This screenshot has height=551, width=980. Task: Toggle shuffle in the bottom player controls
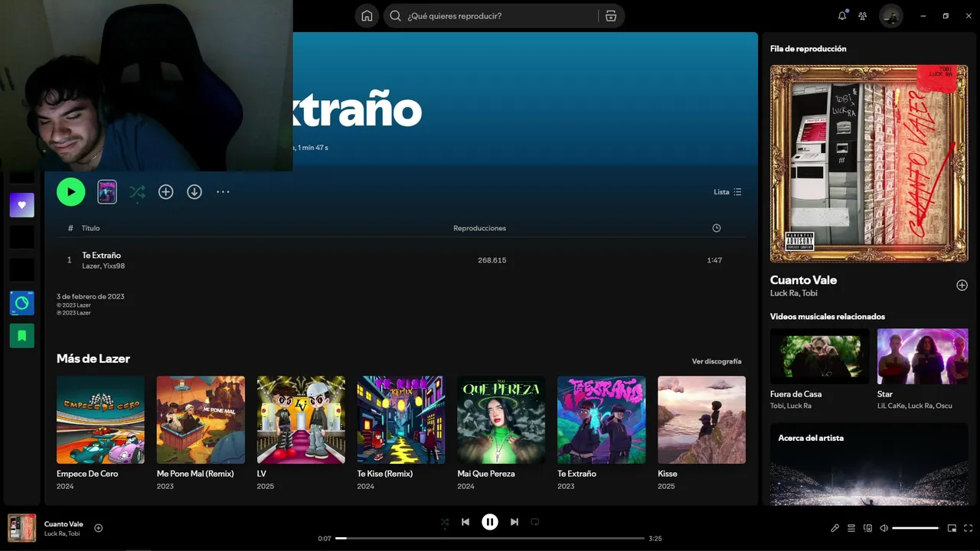pos(445,522)
